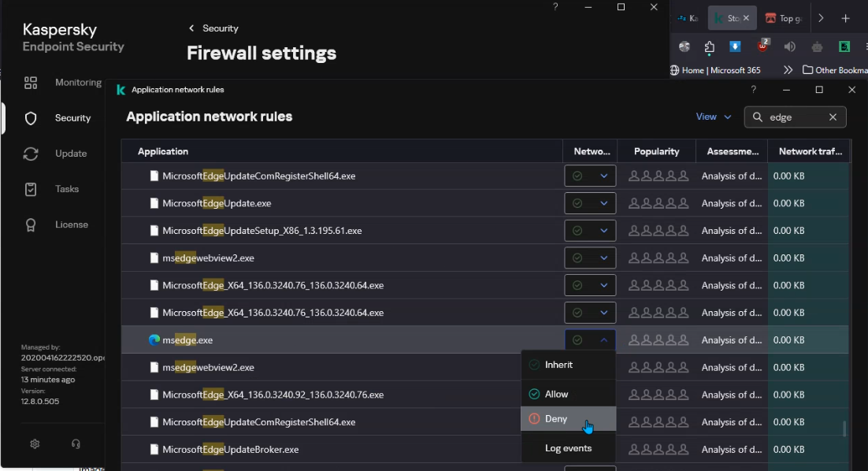868x471 pixels.
Task: Click the magnifier icon in search box
Action: point(758,117)
